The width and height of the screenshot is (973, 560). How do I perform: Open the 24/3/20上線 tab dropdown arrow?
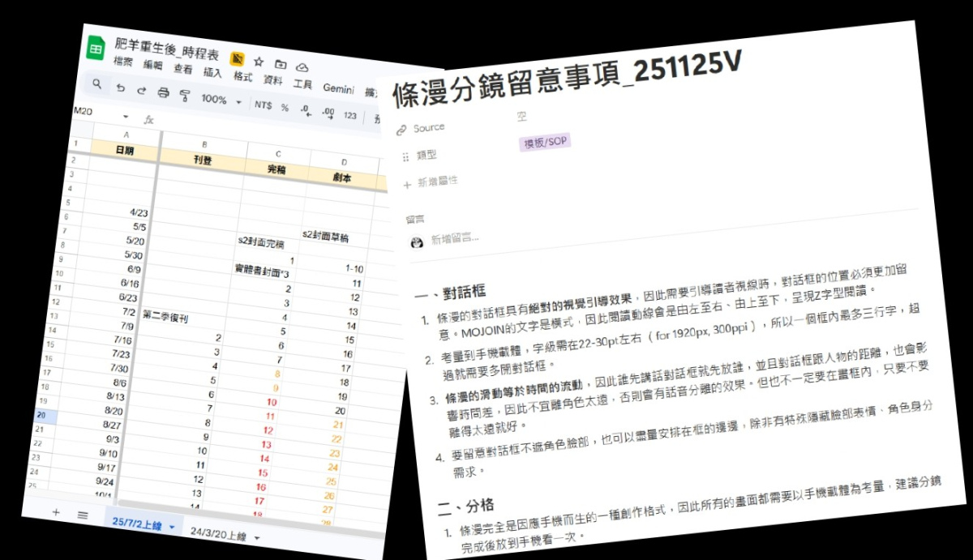point(257,537)
